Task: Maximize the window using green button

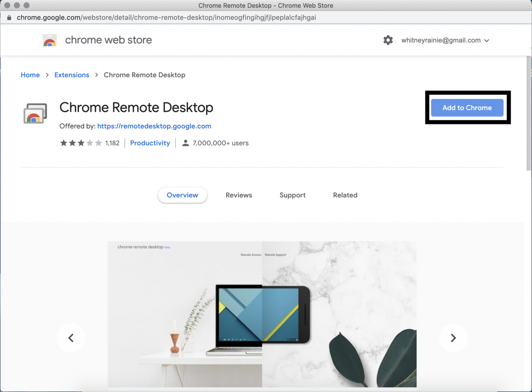Action: pyautogui.click(x=26, y=5)
